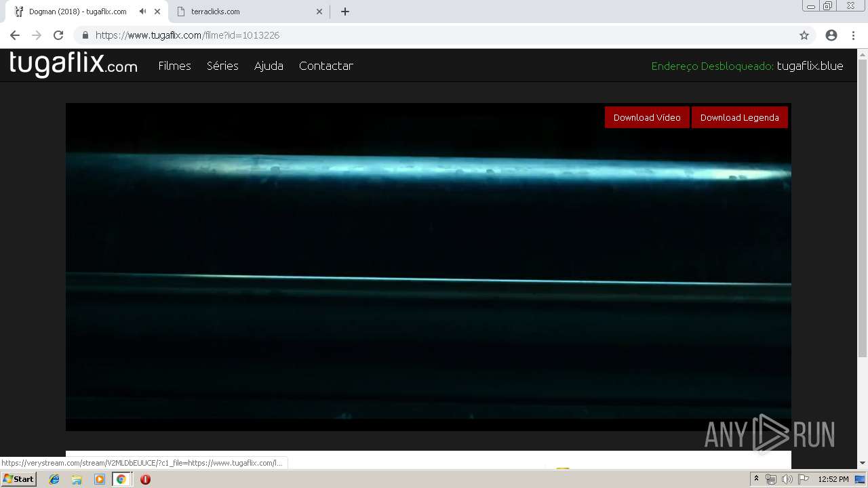Minimize the Chrome window
This screenshot has height=488, width=868.
[x=810, y=6]
